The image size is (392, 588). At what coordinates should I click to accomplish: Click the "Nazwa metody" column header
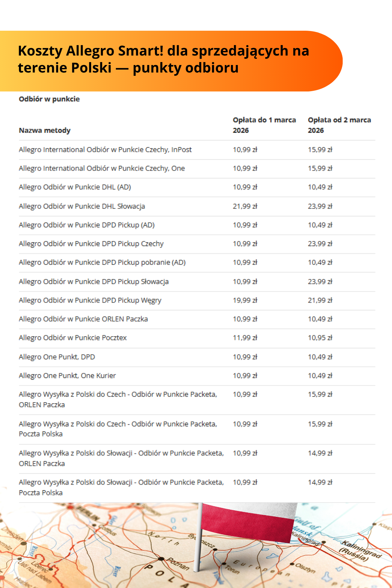pos(45,130)
